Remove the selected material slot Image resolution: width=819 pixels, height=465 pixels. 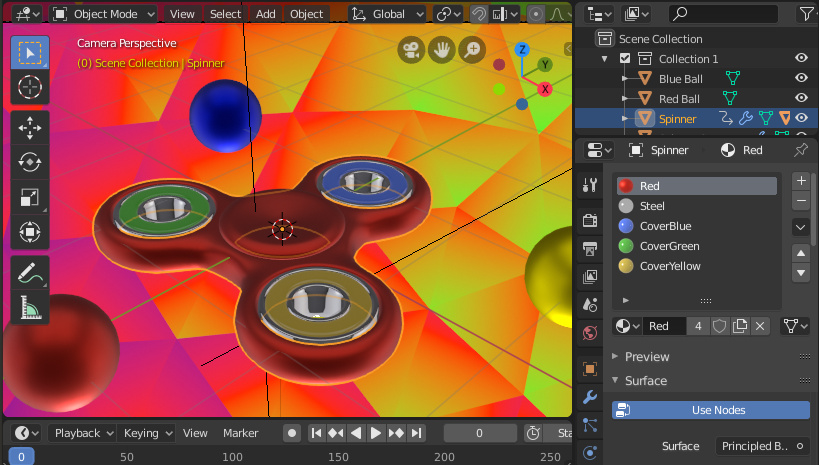coord(801,201)
